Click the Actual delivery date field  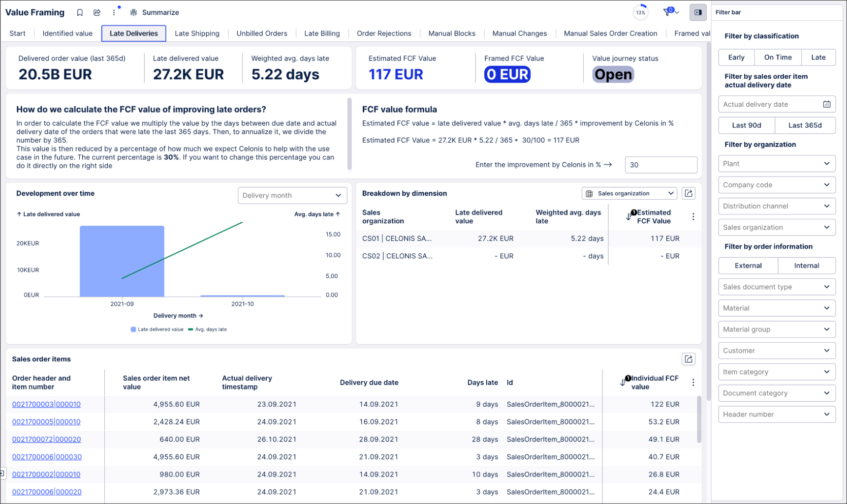[x=777, y=104]
